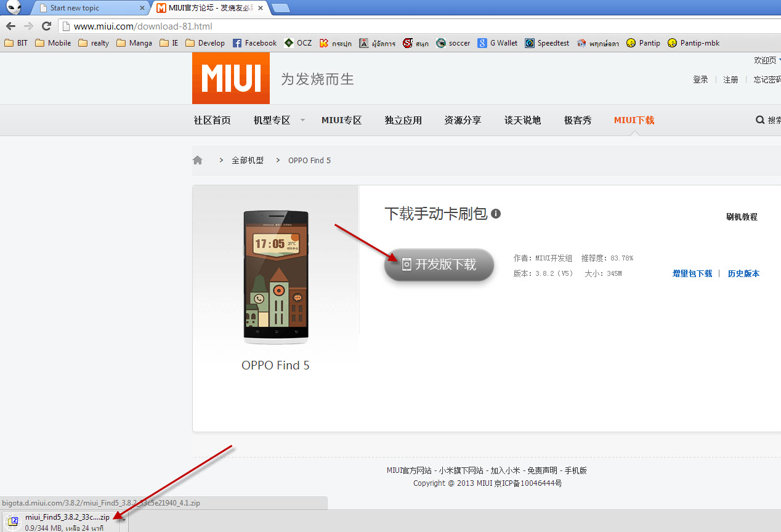Viewport: 781px width, 532px height.
Task: Open the MIUI专区 menu item
Action: pyautogui.click(x=341, y=120)
